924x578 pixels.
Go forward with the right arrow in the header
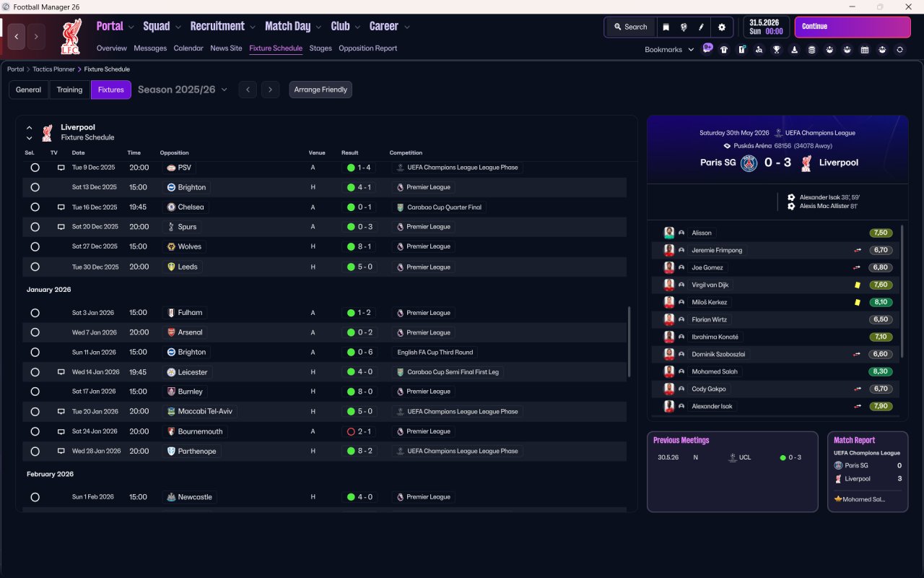(36, 37)
